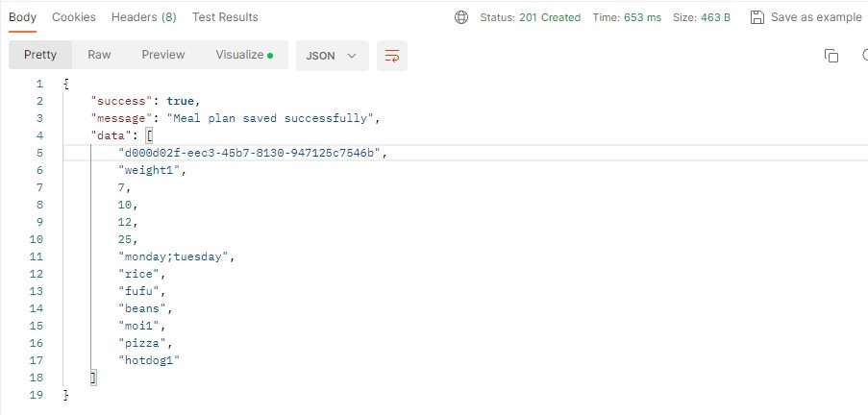Image resolution: width=868 pixels, height=415 pixels.
Task: Open the JSON format dropdown
Action: pyautogui.click(x=332, y=56)
